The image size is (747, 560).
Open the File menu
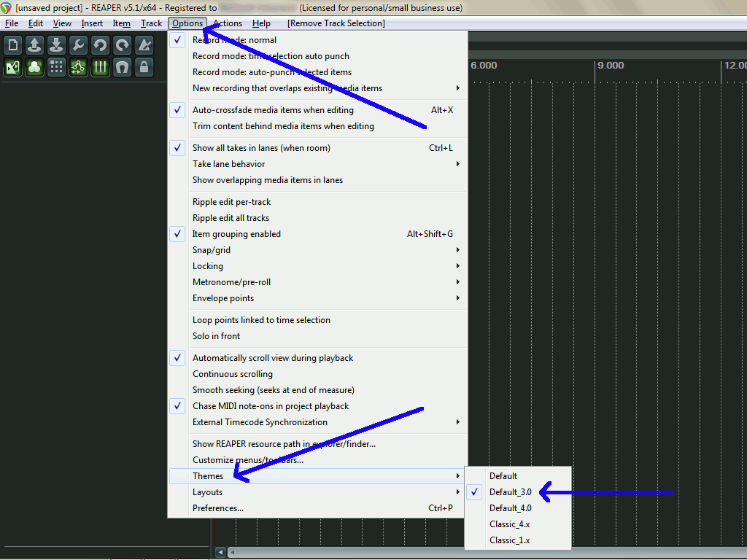point(12,23)
